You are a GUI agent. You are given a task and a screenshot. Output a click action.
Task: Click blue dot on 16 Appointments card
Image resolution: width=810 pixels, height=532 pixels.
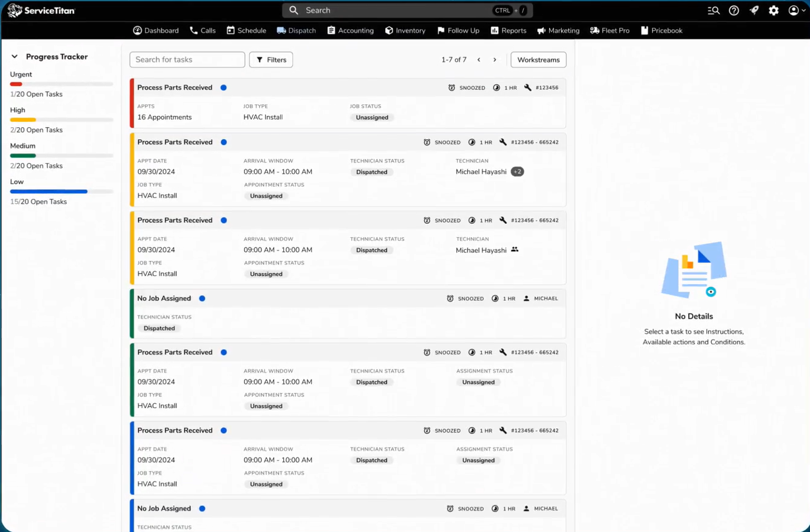[223, 88]
